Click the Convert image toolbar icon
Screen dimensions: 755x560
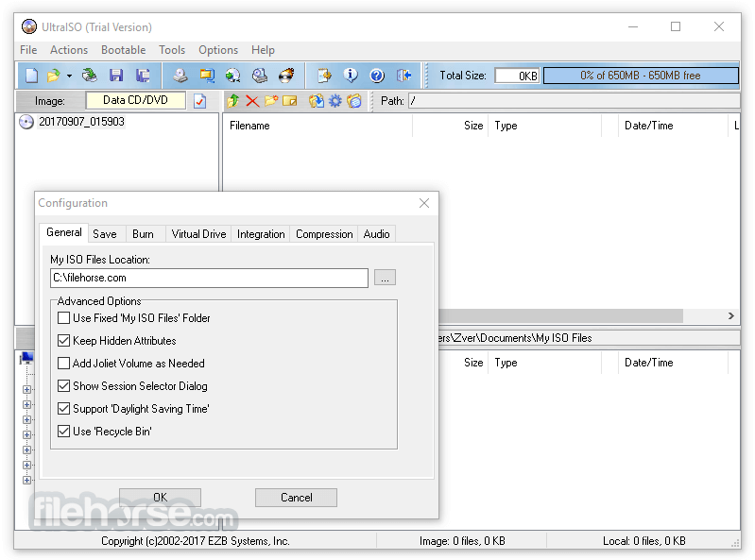(233, 76)
